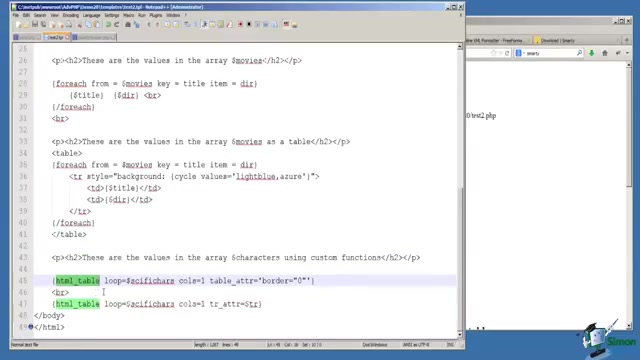
Task: Click html_table keyword on line 47
Action: [78, 304]
